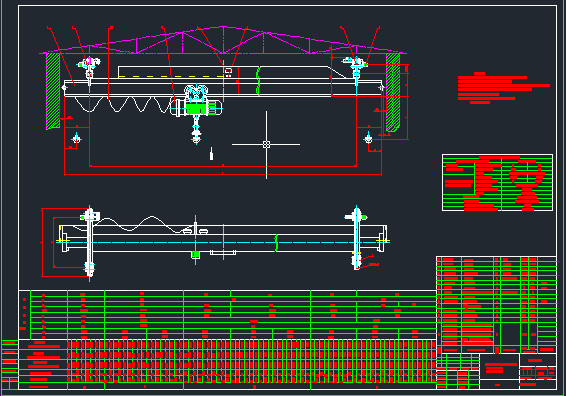Click the red technical notes text block
566x396 pixels.
click(x=504, y=88)
